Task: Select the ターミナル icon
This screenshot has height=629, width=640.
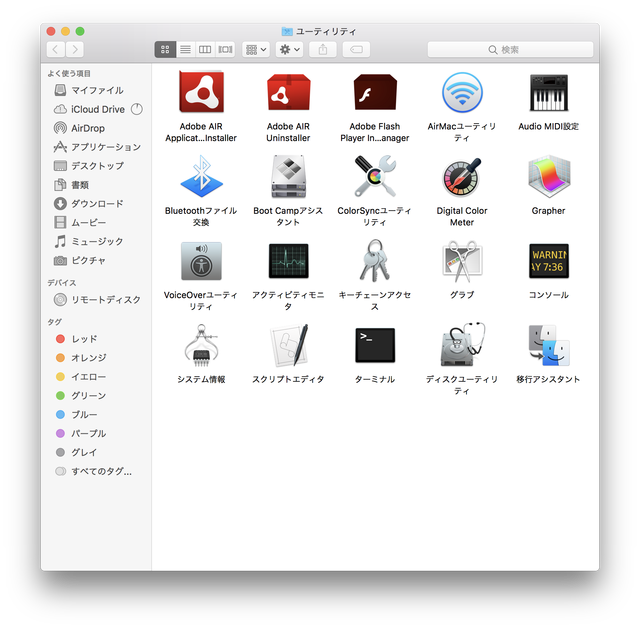Action: (375, 345)
